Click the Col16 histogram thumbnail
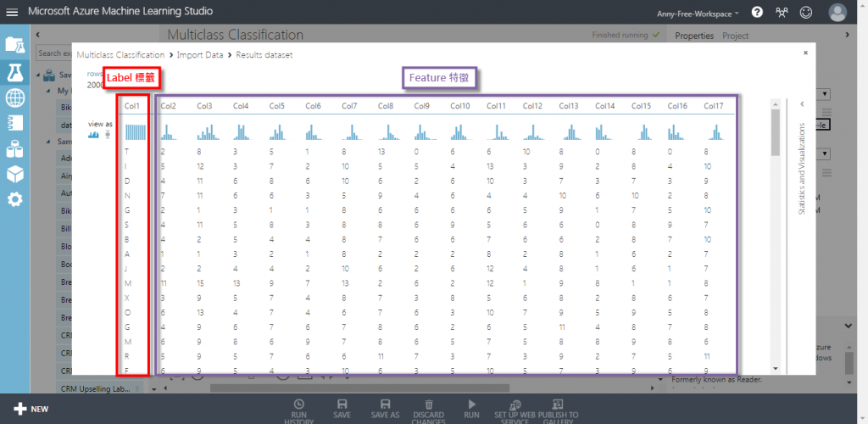Screen dimensions: 868x424 tap(676, 131)
